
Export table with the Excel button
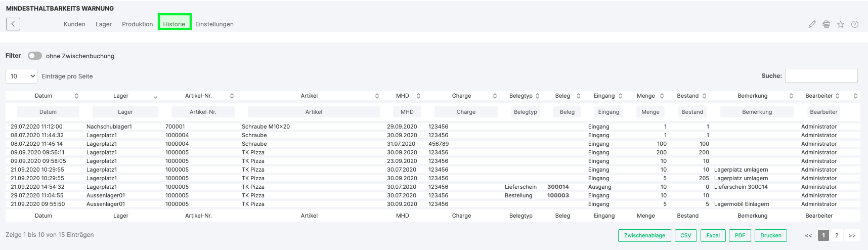tap(713, 235)
